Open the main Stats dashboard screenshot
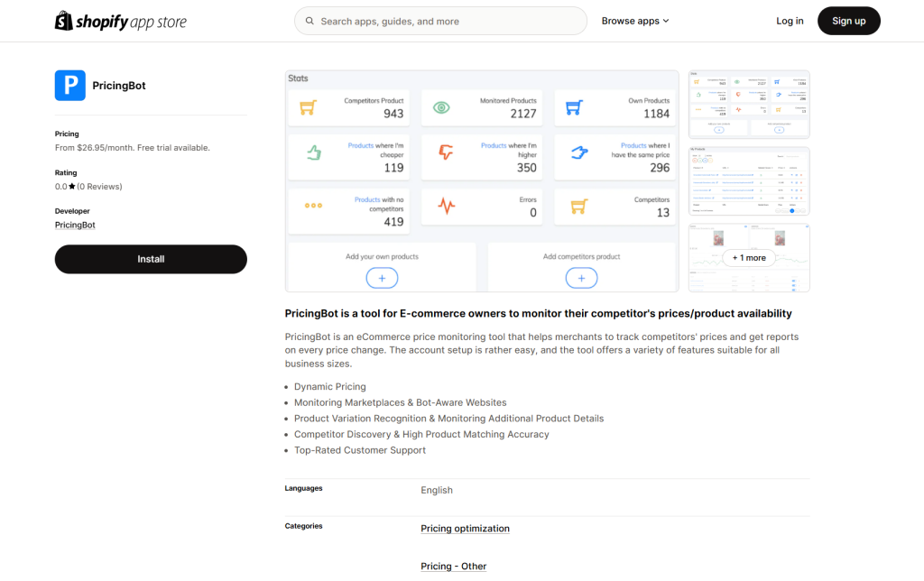Screen dimensions: 924x581 pos(482,181)
